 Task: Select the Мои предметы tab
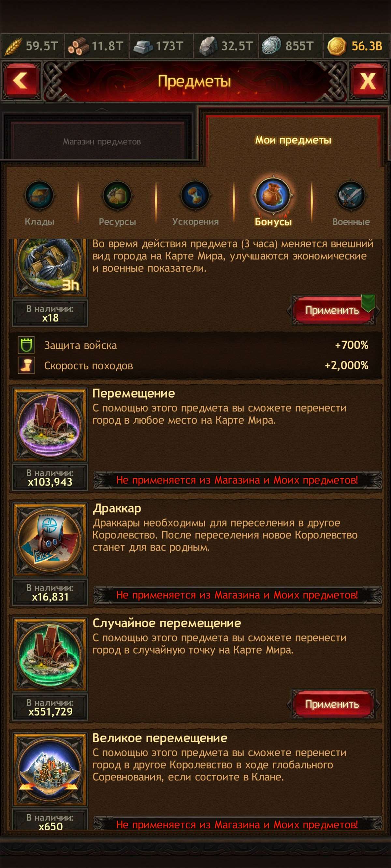click(293, 140)
